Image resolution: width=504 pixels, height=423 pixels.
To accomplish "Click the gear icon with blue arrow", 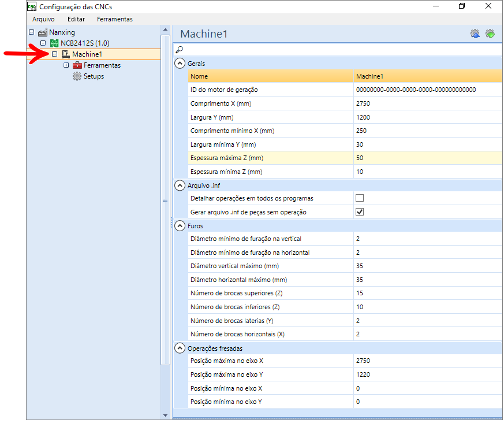I will [475, 34].
